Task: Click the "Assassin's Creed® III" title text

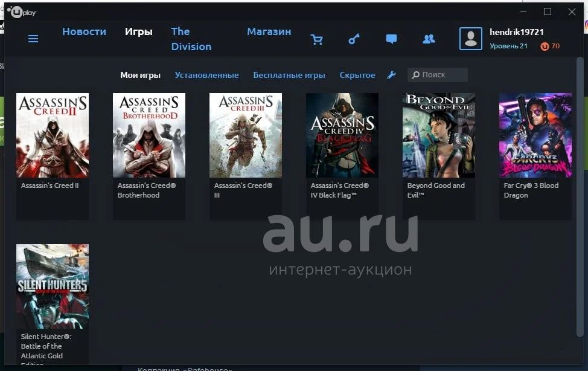Action: (x=243, y=190)
